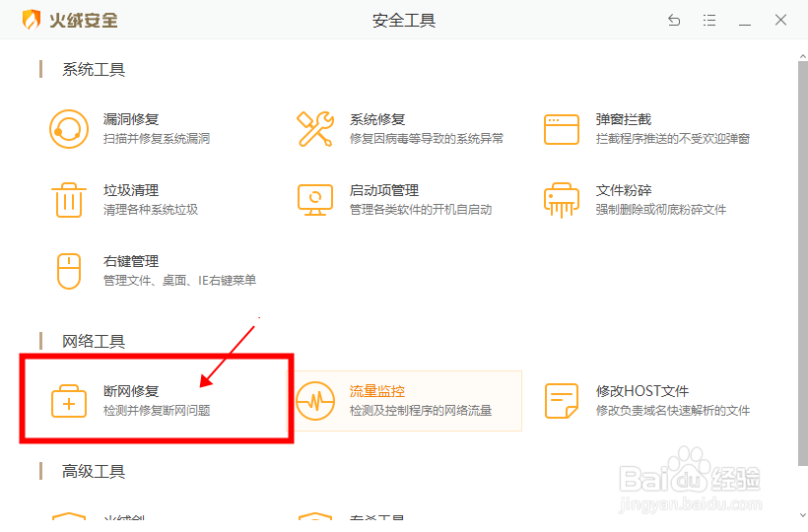
Task: Click the scrollbar up arrow
Action: [x=803, y=55]
